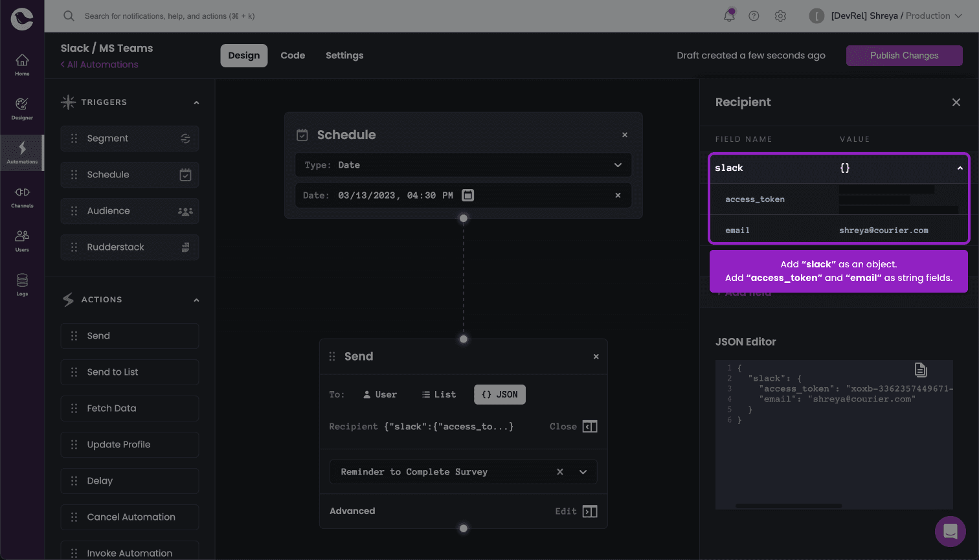
Task: Click the workspace avatar icon
Action: point(816,16)
